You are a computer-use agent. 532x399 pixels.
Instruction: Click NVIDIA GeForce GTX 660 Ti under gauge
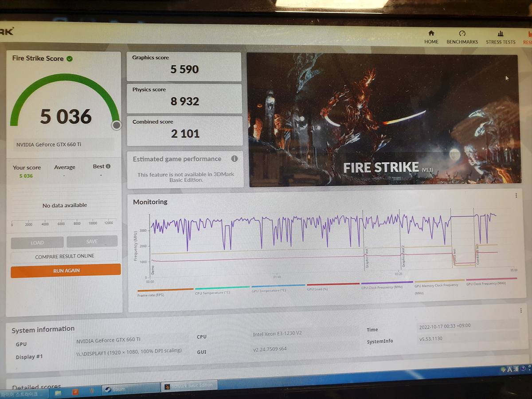coord(49,145)
